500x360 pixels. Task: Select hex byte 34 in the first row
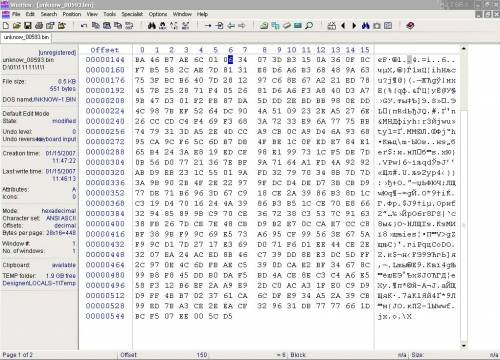coord(243,60)
